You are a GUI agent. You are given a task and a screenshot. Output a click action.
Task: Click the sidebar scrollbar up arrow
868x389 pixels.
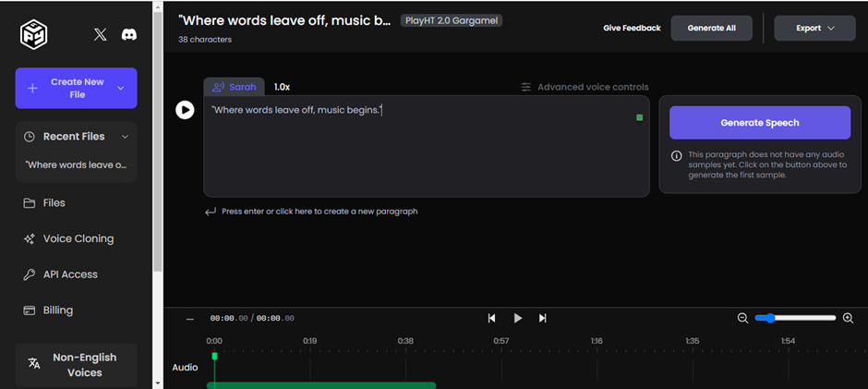pyautogui.click(x=158, y=6)
